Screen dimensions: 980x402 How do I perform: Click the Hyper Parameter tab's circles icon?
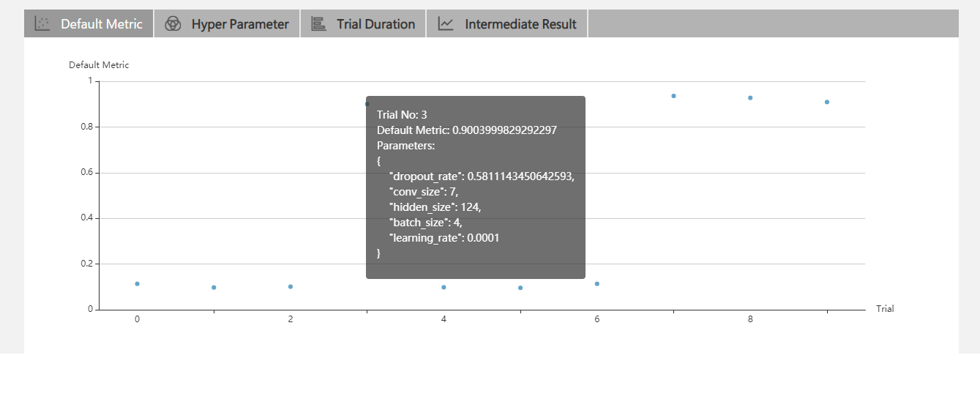point(173,24)
